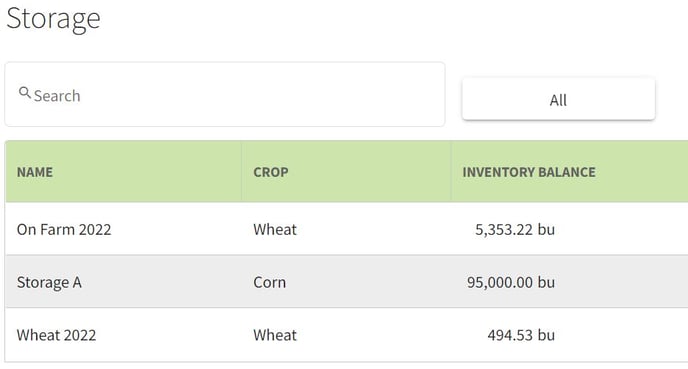Select Wheat crop cell for On Farm 2022

point(275,229)
